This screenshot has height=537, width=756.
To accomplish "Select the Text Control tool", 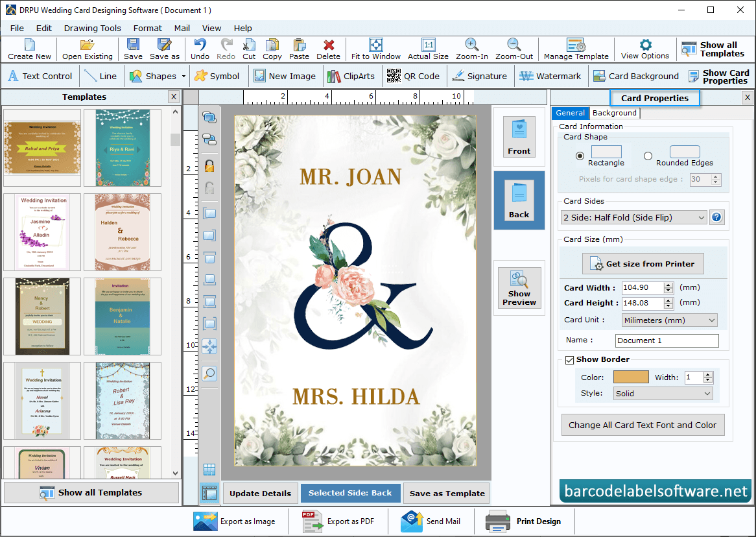I will click(x=40, y=76).
